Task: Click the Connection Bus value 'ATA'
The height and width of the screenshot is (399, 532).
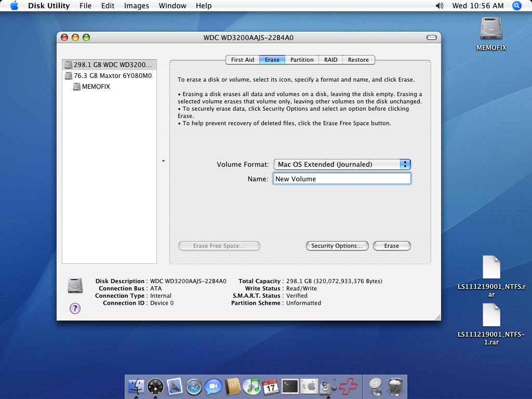Action: click(156, 288)
